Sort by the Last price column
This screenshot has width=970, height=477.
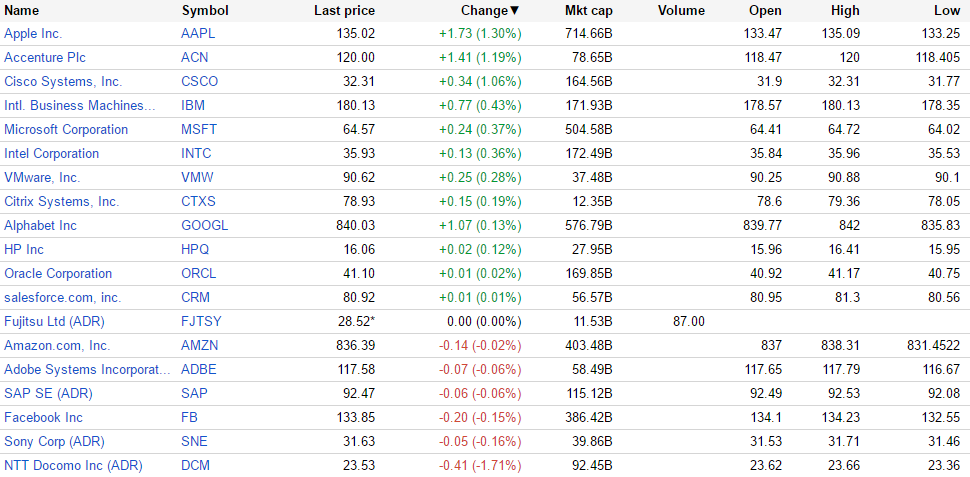[x=344, y=11]
